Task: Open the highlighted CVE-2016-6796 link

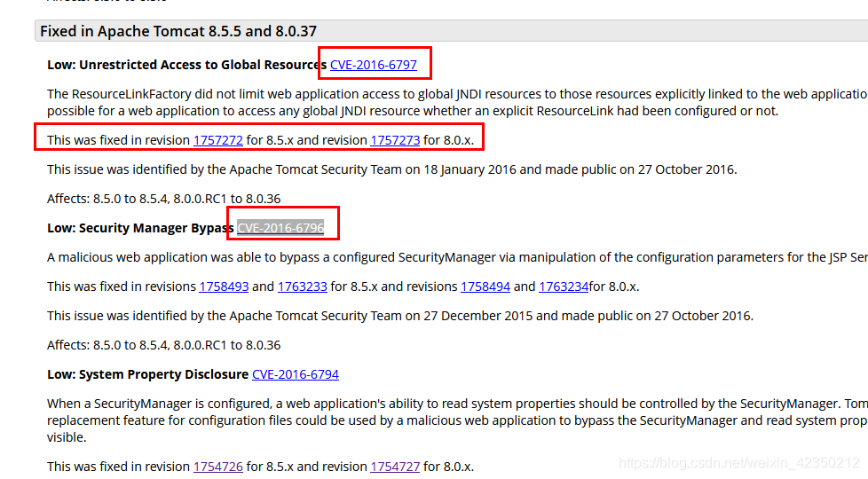Action: [x=280, y=228]
